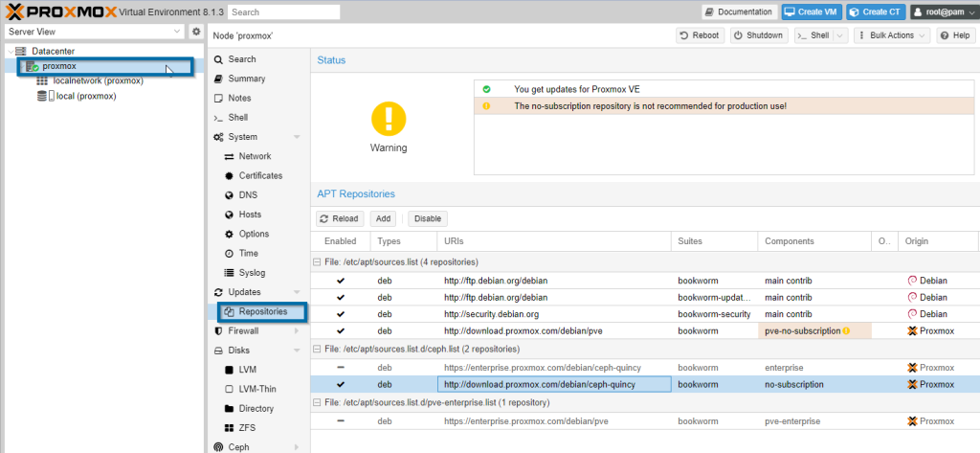The width and height of the screenshot is (980, 453).
Task: Select localnetwork (proxmox) in the tree
Action: tap(99, 80)
